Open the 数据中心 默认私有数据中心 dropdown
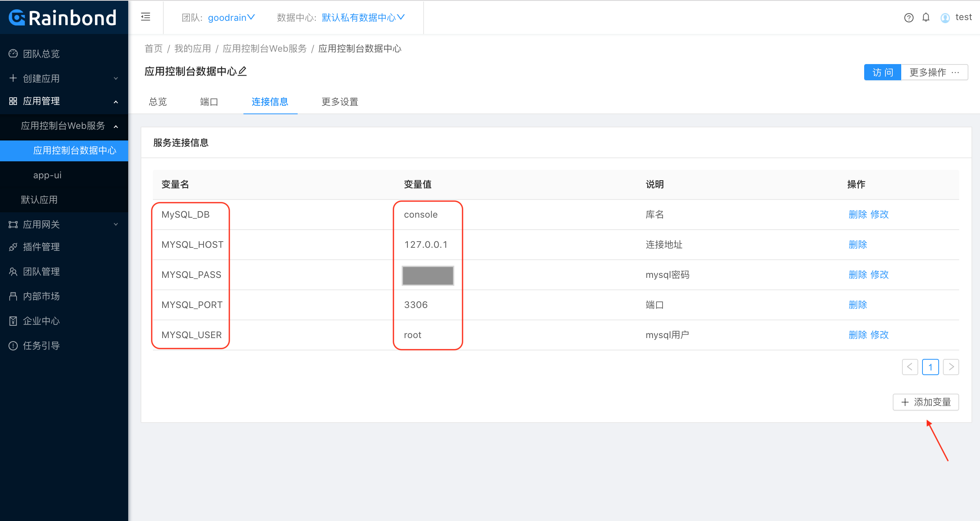The image size is (980, 521). (x=363, y=17)
